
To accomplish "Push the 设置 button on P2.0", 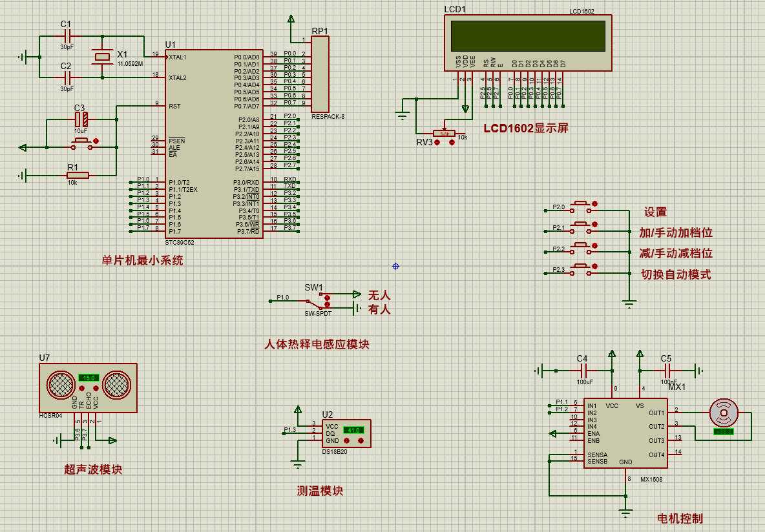I will coord(581,206).
